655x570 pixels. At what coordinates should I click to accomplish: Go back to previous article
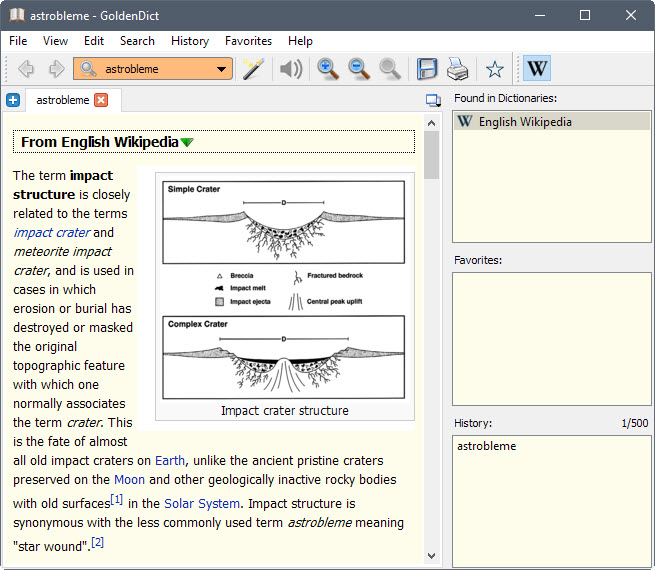(26, 69)
